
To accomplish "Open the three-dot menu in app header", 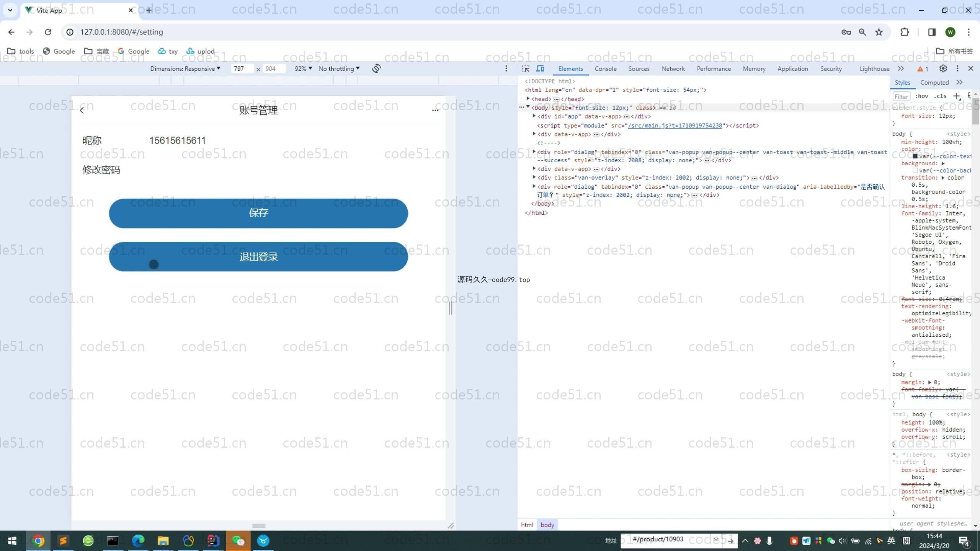I will tap(435, 110).
